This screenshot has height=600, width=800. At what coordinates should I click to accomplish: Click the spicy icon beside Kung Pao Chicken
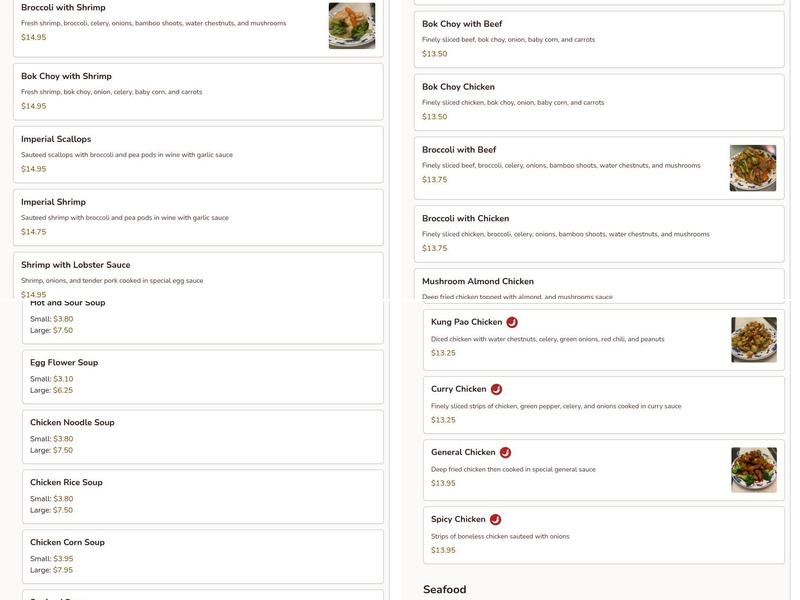pos(512,322)
